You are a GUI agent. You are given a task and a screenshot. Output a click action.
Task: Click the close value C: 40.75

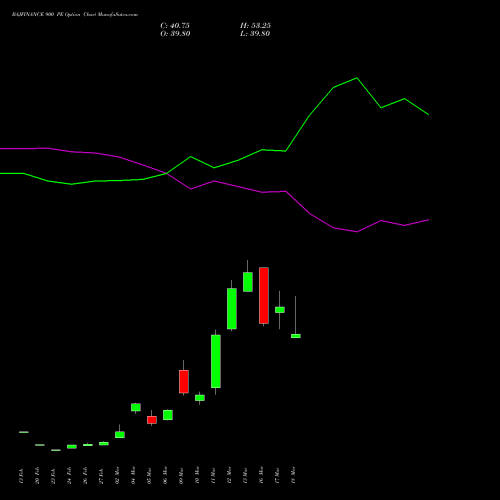coord(175,26)
